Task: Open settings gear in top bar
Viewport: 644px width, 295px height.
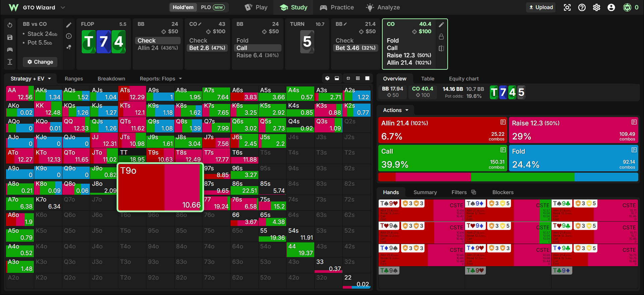Action: (x=597, y=7)
